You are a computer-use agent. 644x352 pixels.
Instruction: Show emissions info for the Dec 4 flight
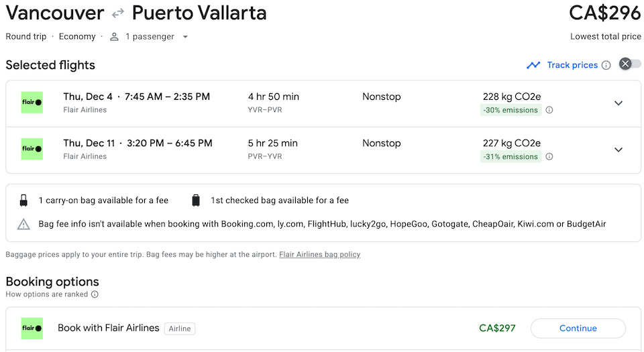tap(549, 110)
